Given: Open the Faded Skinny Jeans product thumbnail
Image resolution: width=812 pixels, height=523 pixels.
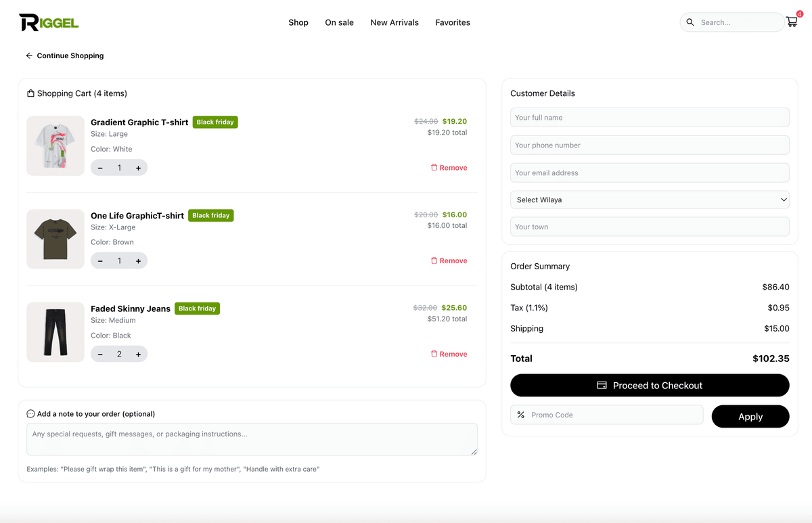Looking at the screenshot, I should (x=55, y=332).
